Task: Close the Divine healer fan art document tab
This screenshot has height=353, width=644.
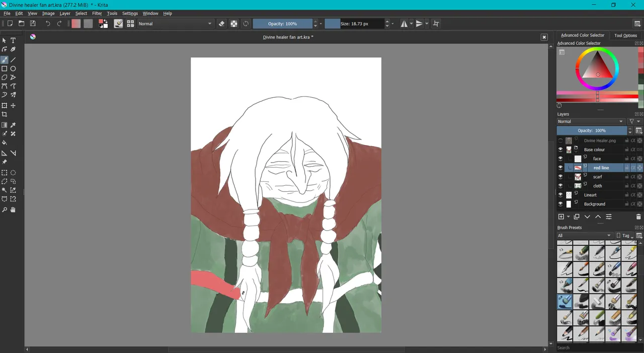Action: [544, 37]
